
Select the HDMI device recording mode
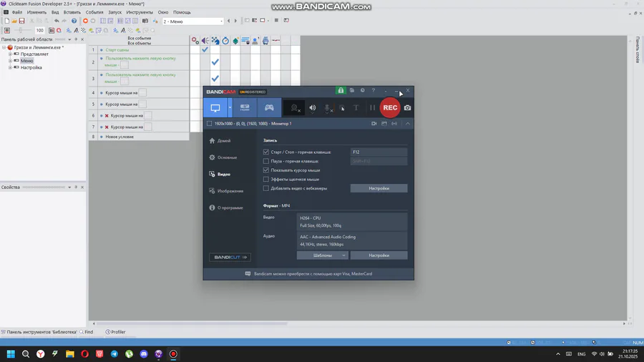245,108
